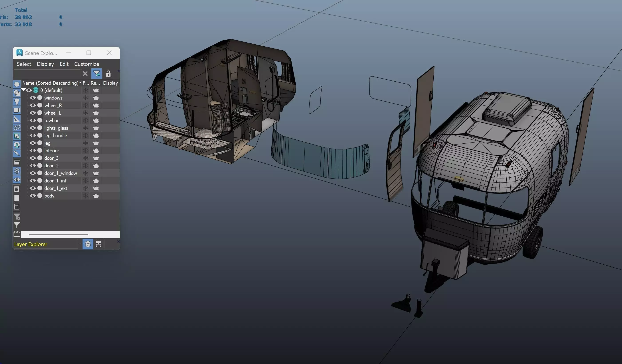This screenshot has width=622, height=364.
Task: Toggle Display Space Warps wave icon
Action: [17, 127]
